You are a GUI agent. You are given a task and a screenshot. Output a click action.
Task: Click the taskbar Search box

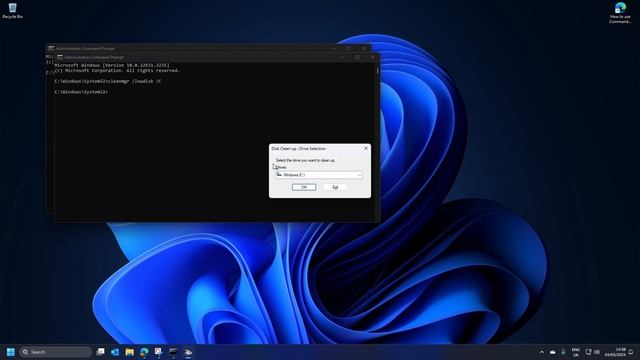click(56, 352)
